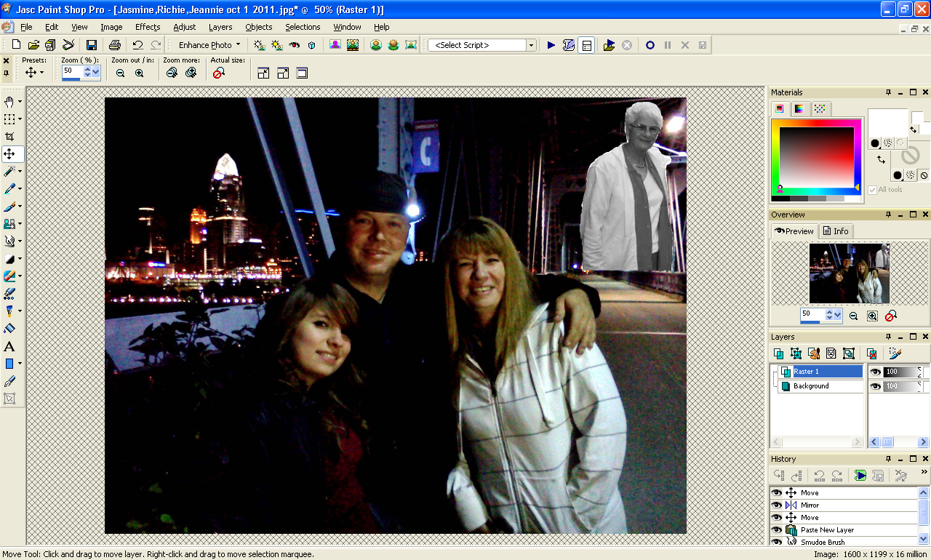The width and height of the screenshot is (931, 560).
Task: Click the overview preview thumbnail
Action: pos(849,273)
